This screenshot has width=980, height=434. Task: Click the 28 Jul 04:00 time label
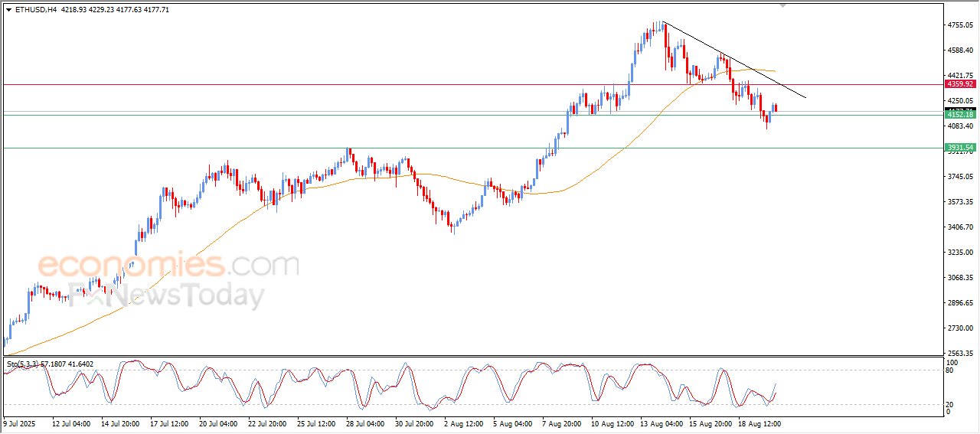(364, 423)
